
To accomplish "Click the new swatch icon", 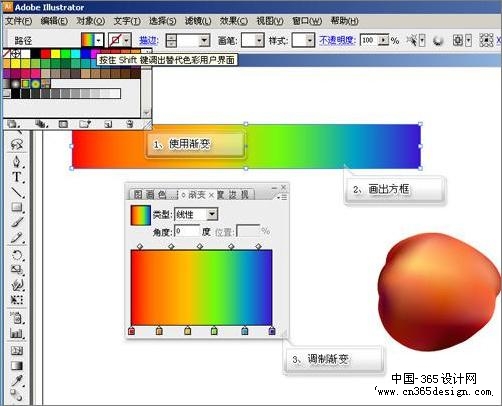I will pyautogui.click(x=108, y=124).
